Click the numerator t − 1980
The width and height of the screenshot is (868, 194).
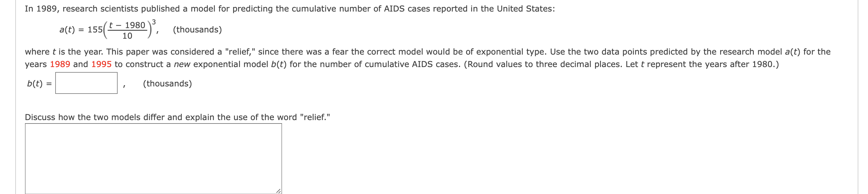127,25
